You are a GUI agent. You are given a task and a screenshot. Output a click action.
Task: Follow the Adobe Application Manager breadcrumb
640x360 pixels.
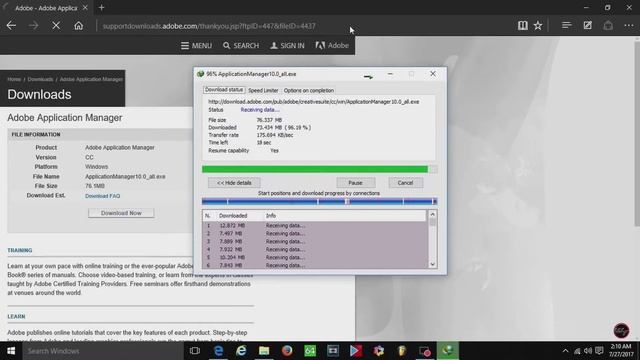91,79
